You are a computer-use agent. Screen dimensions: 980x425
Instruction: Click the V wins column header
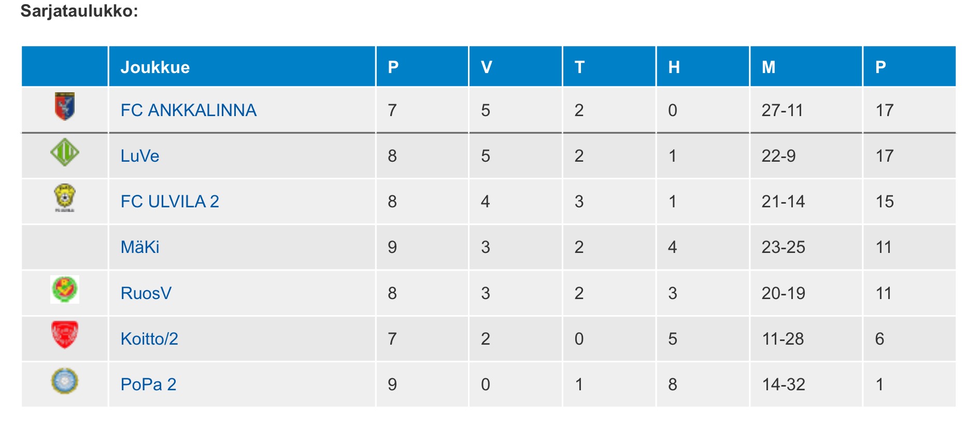point(486,67)
